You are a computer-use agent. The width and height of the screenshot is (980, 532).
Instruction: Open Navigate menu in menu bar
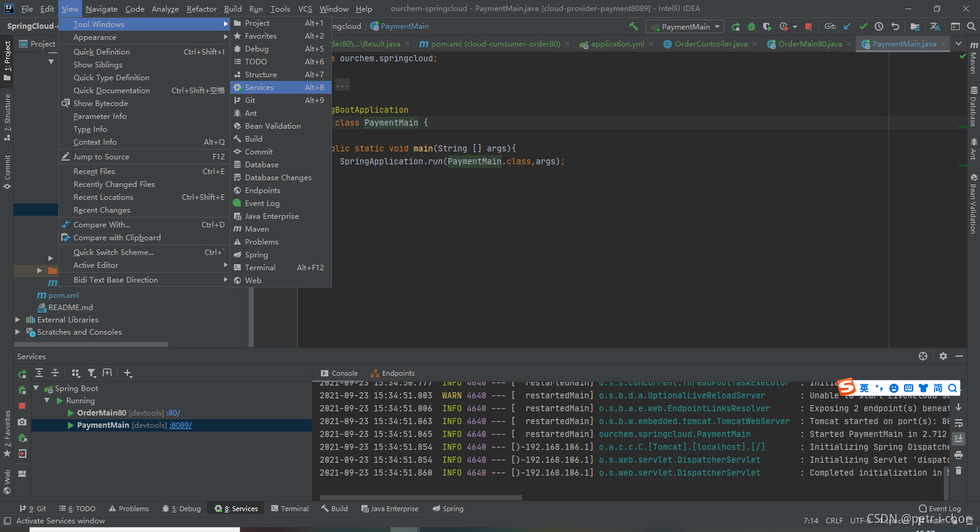point(101,9)
